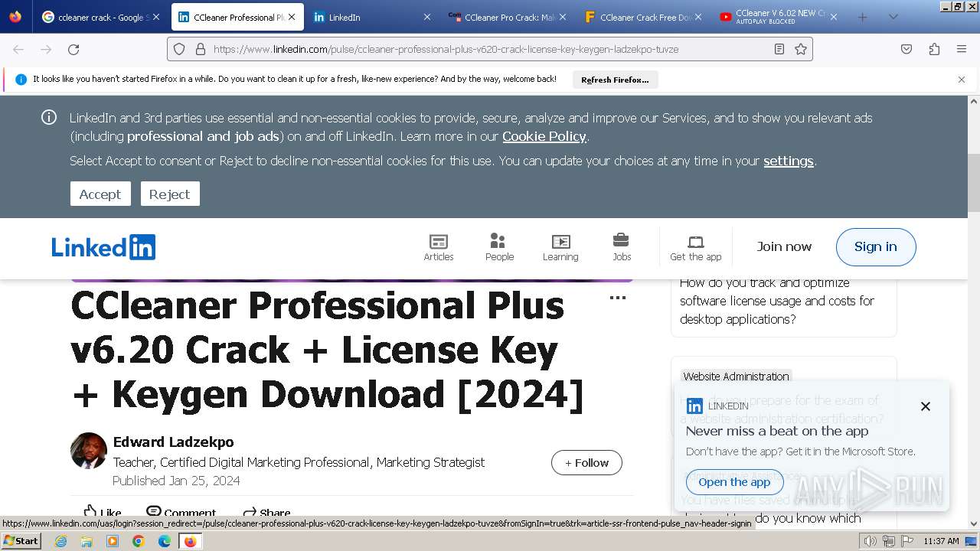This screenshot has width=980, height=551.
Task: Open File Explorer from taskbar
Action: 87,541
